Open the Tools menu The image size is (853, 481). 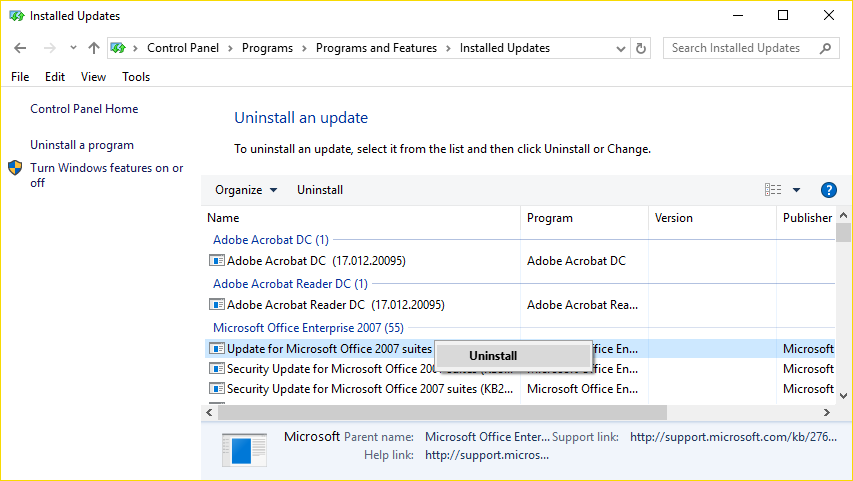(x=136, y=77)
